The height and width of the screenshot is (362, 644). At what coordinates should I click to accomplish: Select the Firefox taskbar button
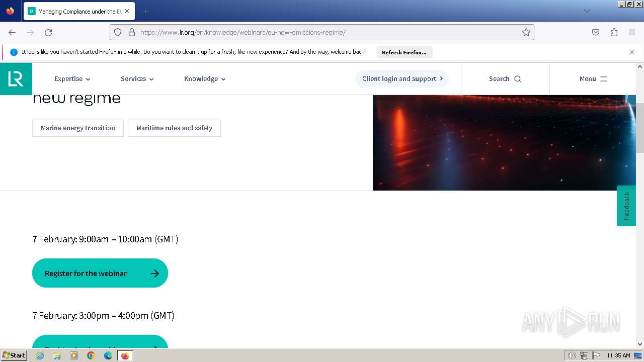125,355
